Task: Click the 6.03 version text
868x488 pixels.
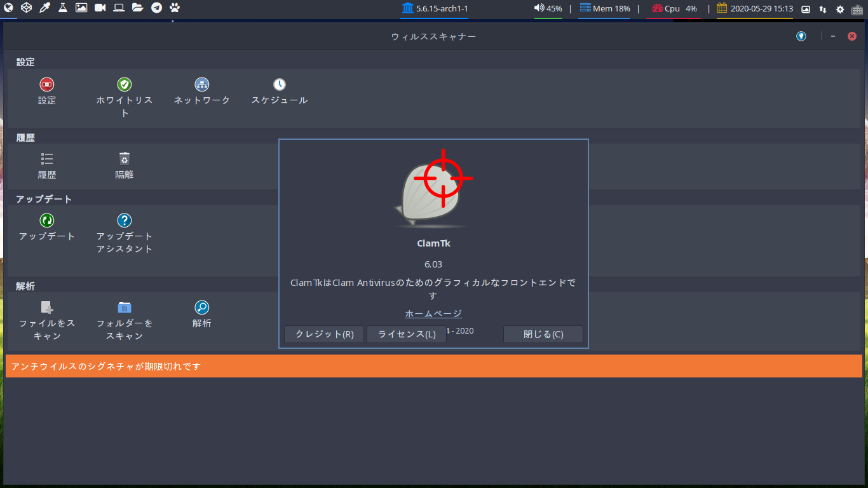Action: point(433,264)
